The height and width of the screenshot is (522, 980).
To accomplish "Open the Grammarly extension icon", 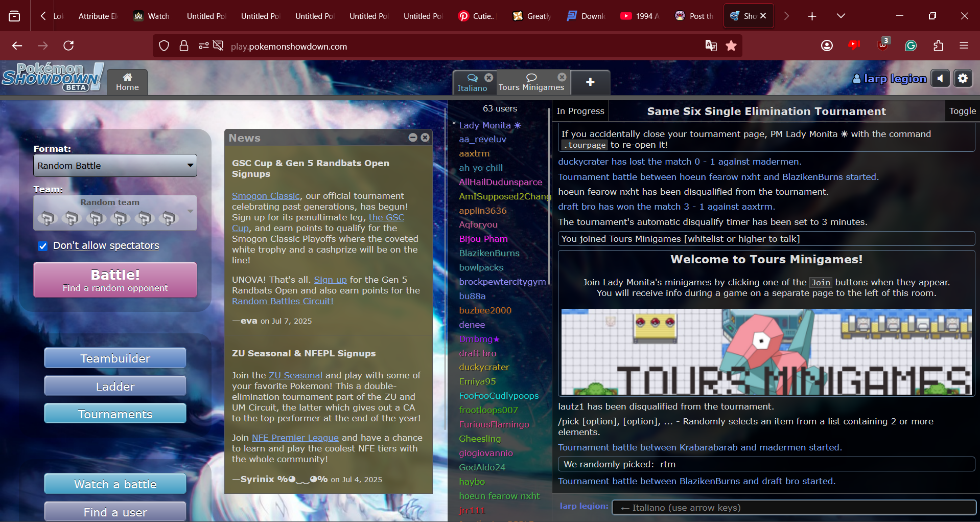I will tap(911, 46).
